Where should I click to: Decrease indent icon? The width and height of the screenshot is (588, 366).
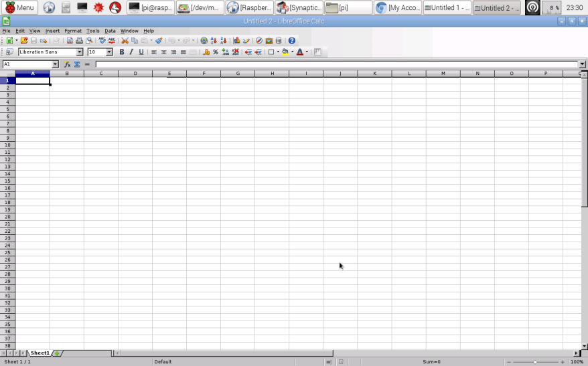click(248, 52)
